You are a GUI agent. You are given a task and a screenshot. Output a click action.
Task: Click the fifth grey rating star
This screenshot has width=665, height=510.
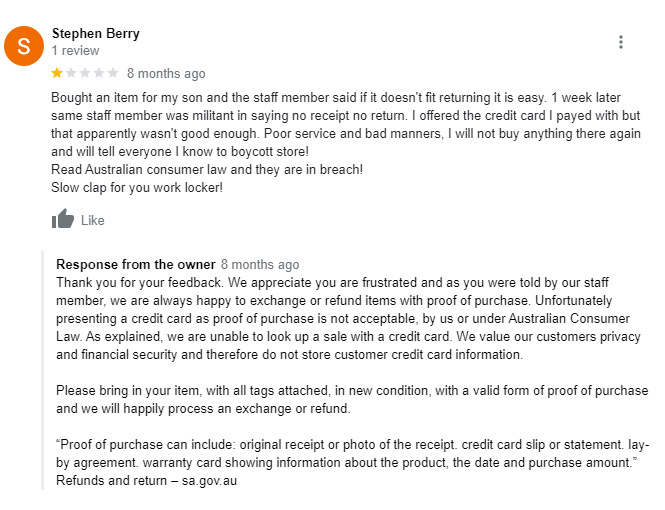[113, 73]
